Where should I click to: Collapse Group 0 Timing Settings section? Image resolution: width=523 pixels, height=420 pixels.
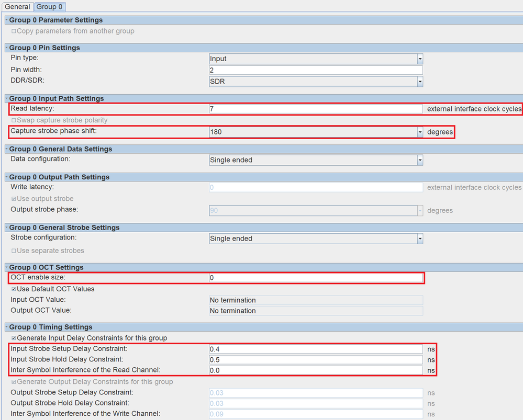(6, 327)
